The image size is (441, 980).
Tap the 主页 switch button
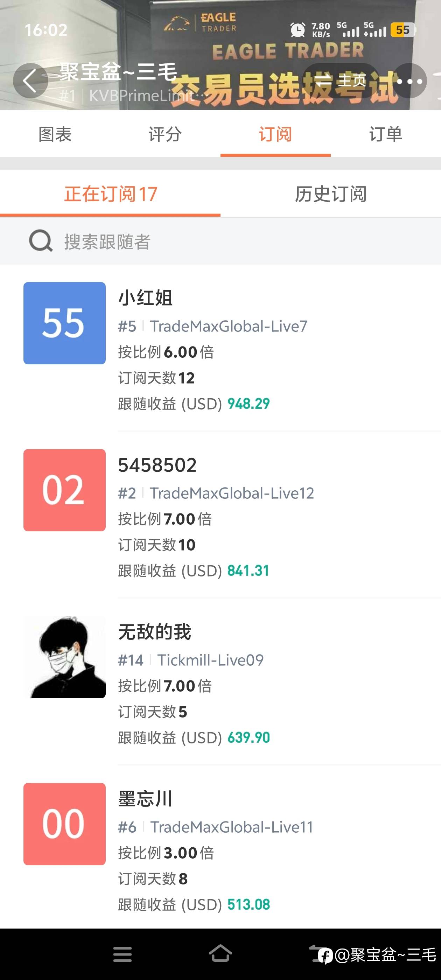tap(341, 80)
